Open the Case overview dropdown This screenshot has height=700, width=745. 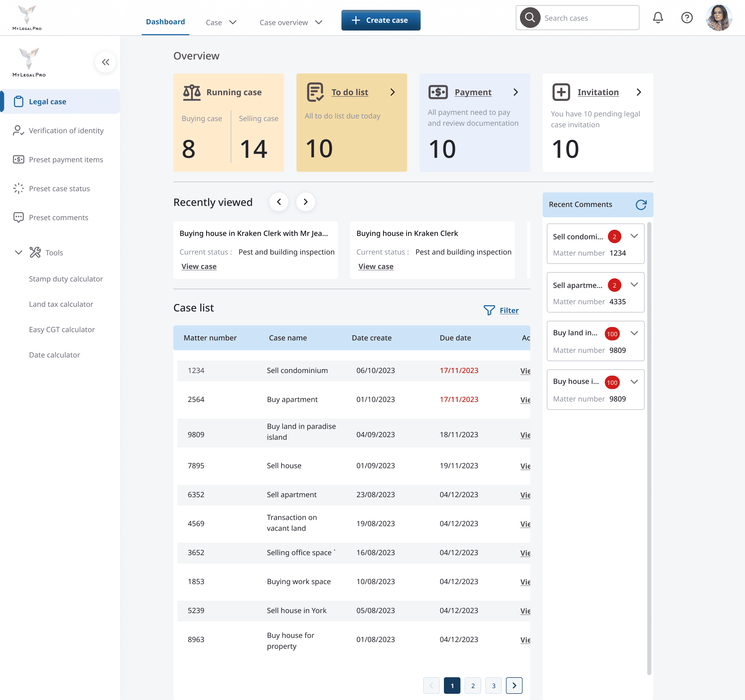click(291, 23)
